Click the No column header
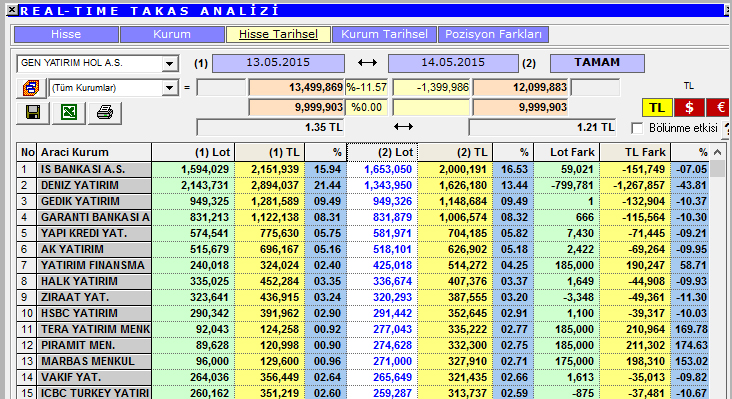Image resolution: width=732 pixels, height=399 pixels. pyautogui.click(x=27, y=152)
